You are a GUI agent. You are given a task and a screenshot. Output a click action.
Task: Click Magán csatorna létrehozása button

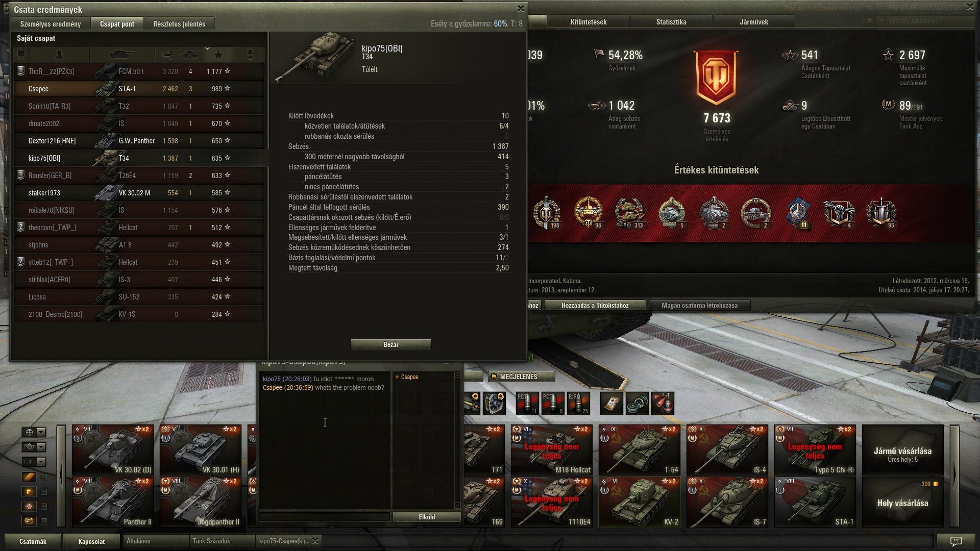tap(699, 306)
